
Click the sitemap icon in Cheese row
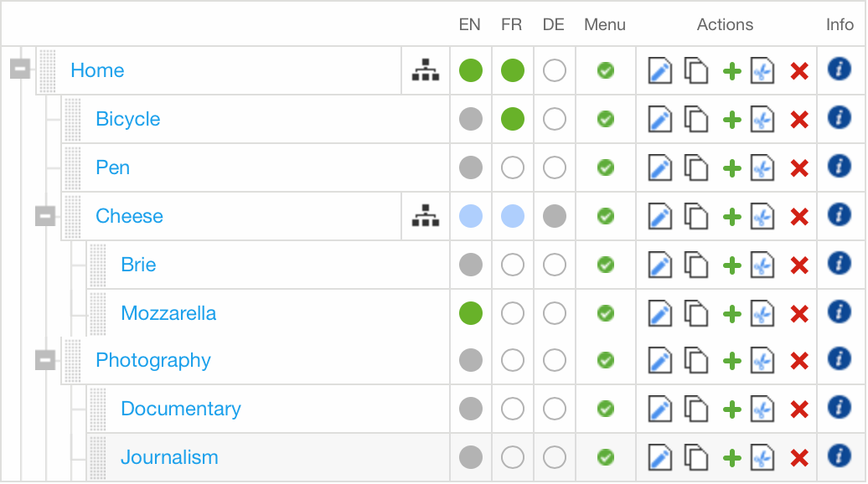(x=426, y=217)
